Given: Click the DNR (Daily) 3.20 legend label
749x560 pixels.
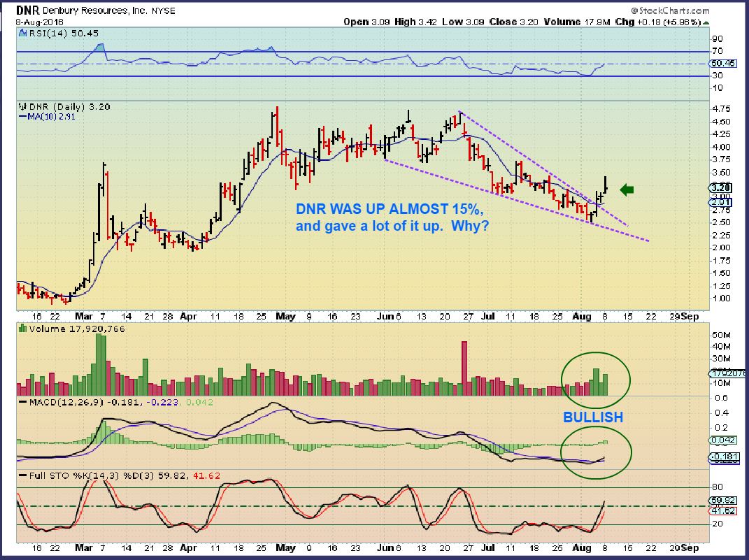Looking at the screenshot, I should [70, 107].
